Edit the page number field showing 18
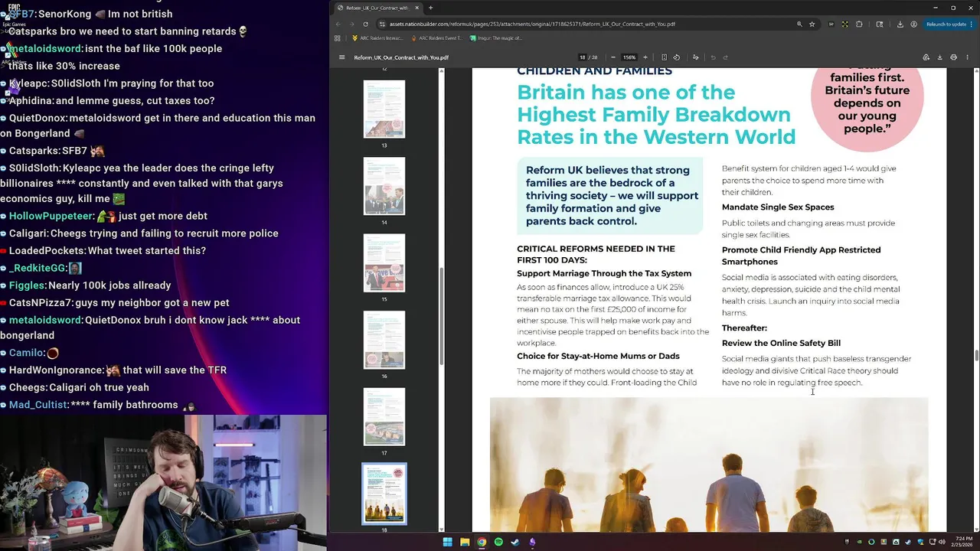Screen dimensions: 980x551 point(583,57)
